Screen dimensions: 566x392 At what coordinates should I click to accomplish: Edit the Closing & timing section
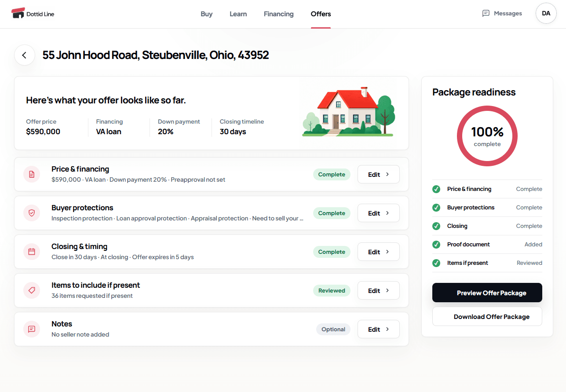(379, 252)
